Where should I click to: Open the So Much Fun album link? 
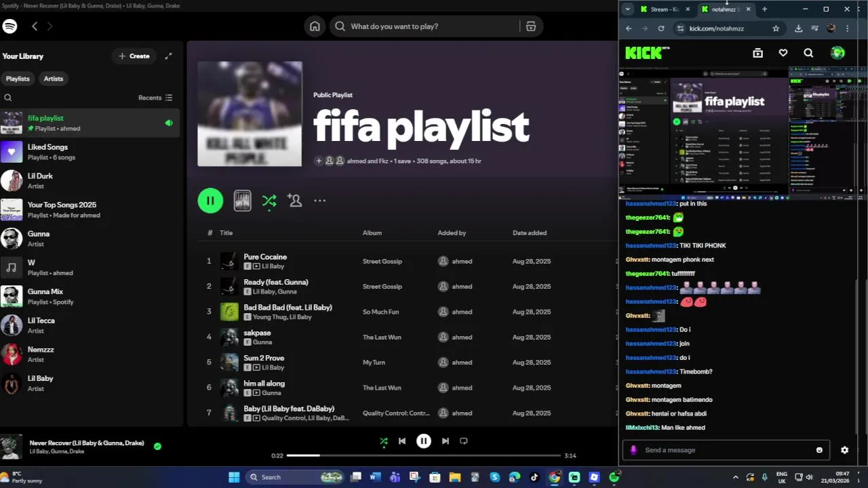tap(382, 312)
